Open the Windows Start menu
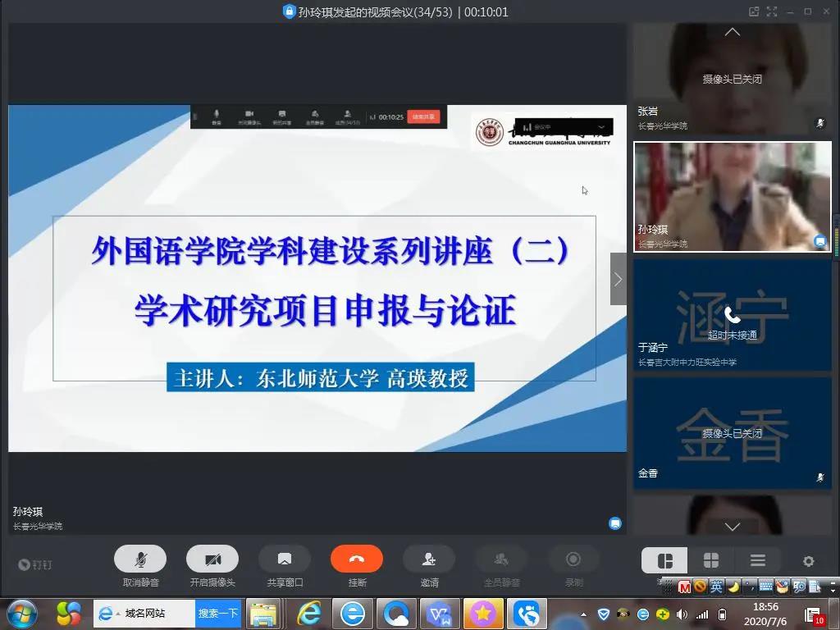 (x=21, y=613)
